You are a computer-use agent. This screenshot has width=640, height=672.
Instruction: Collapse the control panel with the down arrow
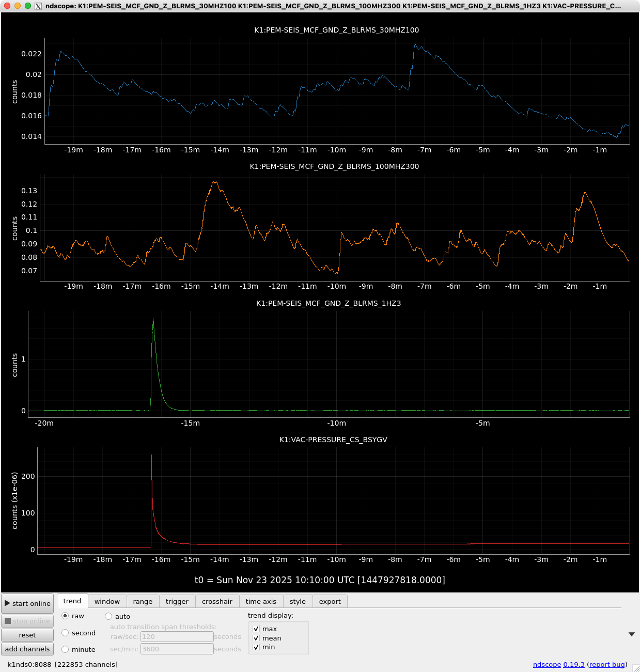631,634
